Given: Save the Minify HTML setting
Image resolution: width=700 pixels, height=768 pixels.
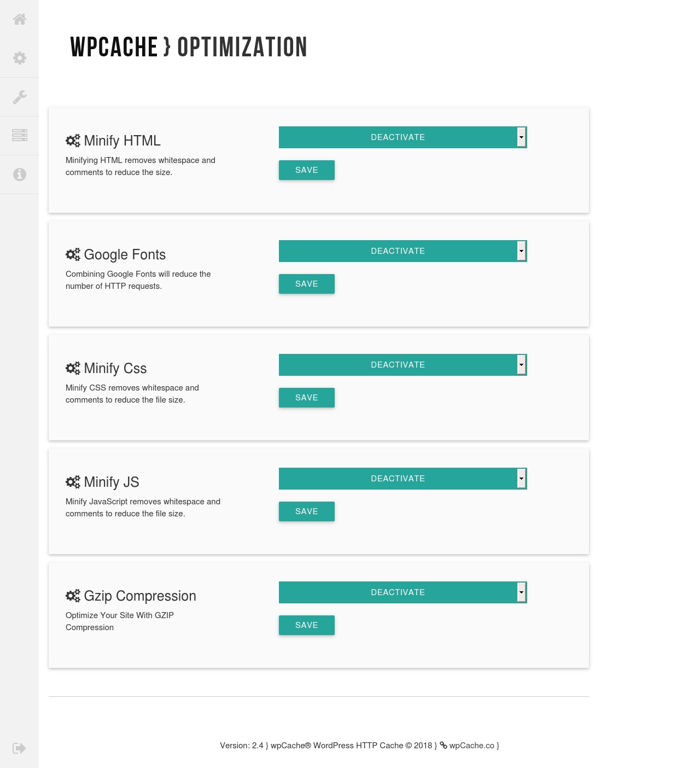Looking at the screenshot, I should [307, 170].
